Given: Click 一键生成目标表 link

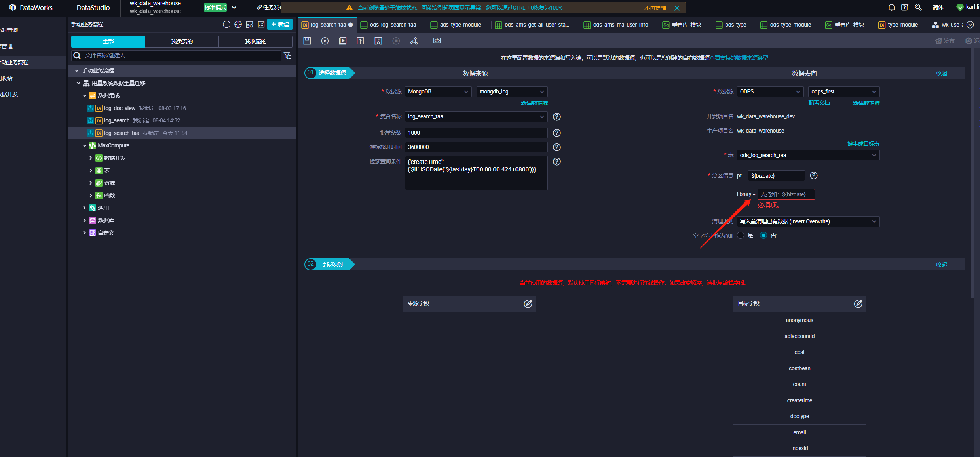Looking at the screenshot, I should click(860, 144).
